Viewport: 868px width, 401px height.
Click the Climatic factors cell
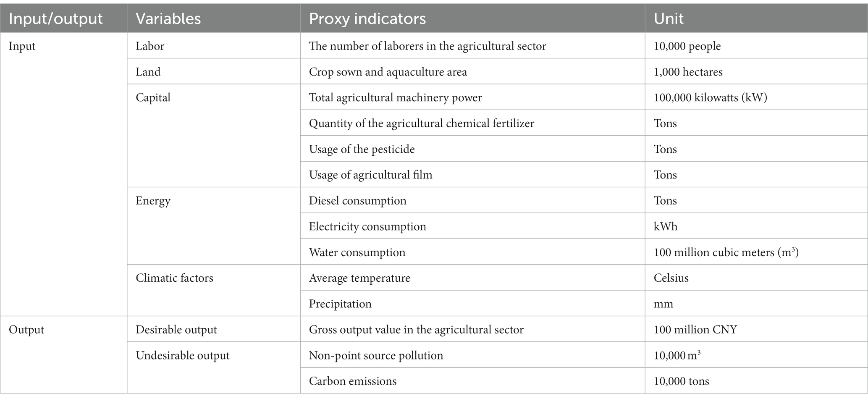click(x=214, y=290)
